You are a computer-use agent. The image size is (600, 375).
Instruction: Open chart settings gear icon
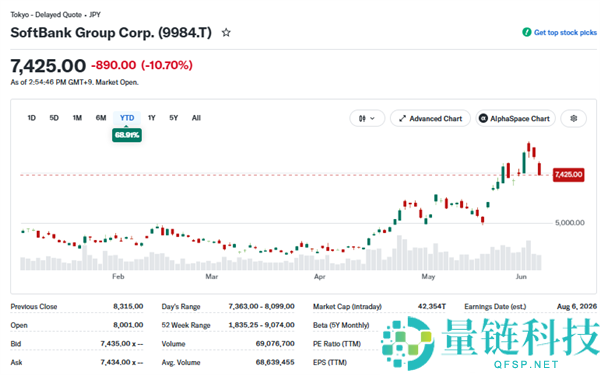[x=573, y=119]
